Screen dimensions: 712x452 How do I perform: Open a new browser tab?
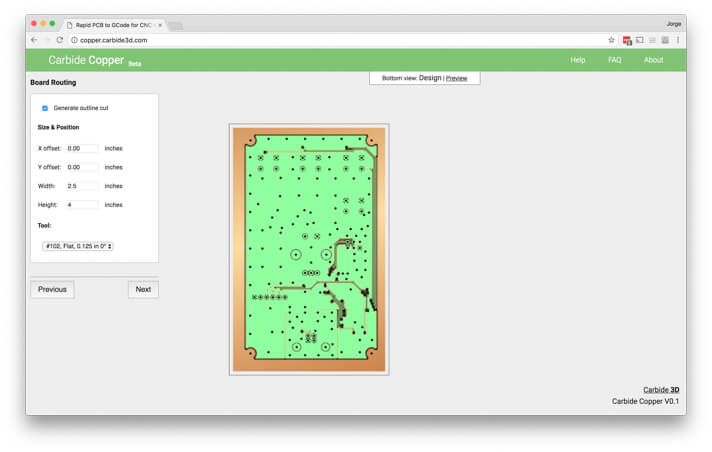click(175, 25)
